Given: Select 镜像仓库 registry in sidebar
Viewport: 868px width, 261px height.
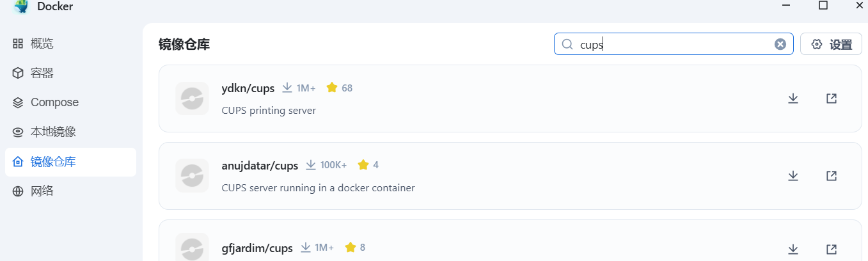Looking at the screenshot, I should (x=70, y=162).
